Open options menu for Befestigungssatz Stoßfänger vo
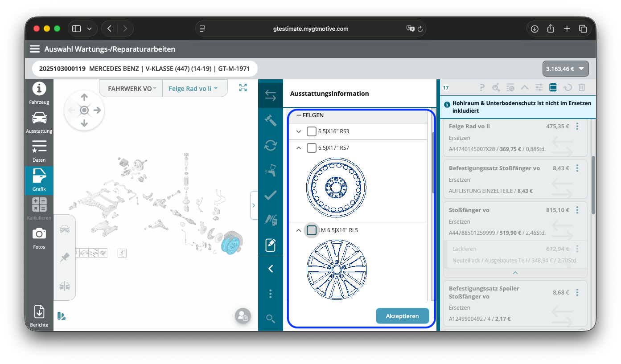Image resolution: width=621 pixels, height=364 pixels. (x=577, y=168)
